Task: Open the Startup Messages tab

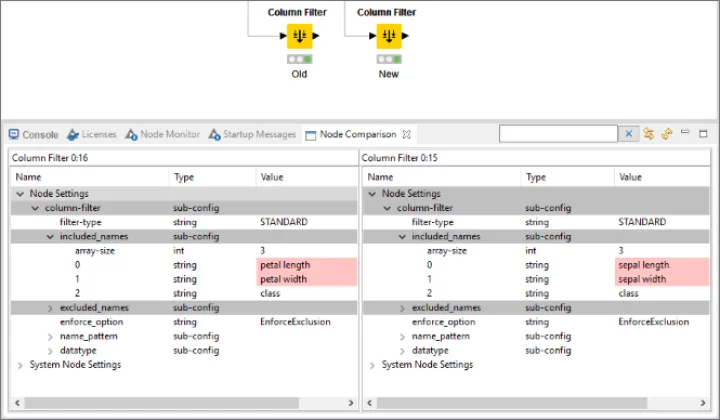Action: pyautogui.click(x=252, y=134)
